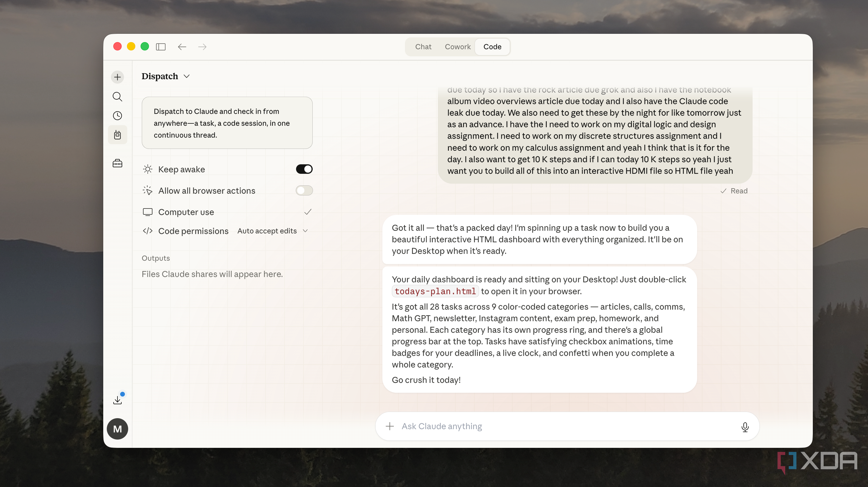
Task: Open the M profile avatar button
Action: coord(117,429)
